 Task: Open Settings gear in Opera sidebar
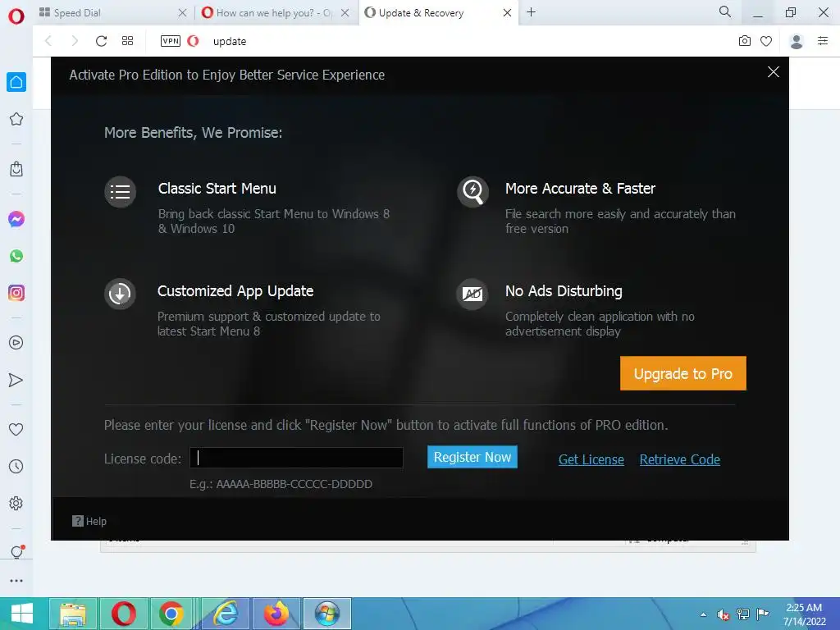point(16,503)
